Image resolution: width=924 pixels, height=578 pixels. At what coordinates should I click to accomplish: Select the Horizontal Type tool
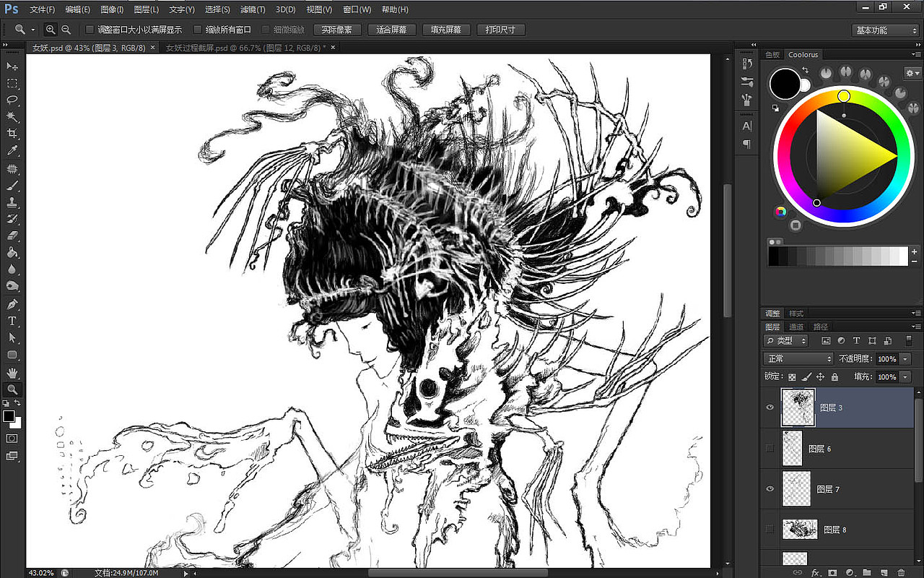point(12,321)
